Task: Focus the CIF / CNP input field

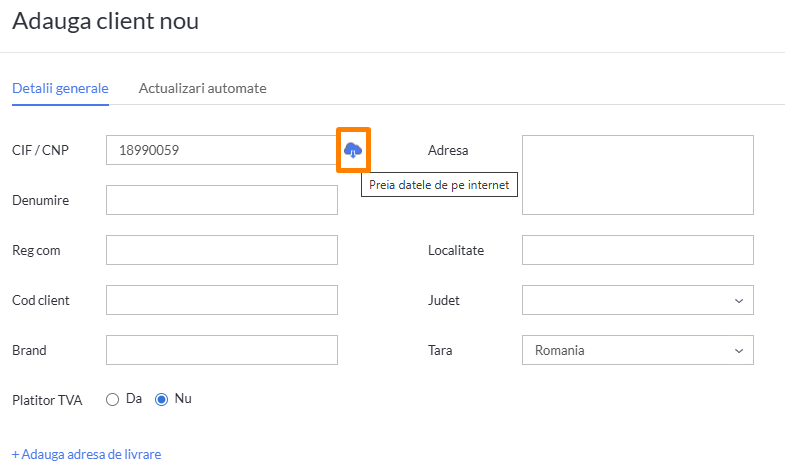Action: [221, 150]
